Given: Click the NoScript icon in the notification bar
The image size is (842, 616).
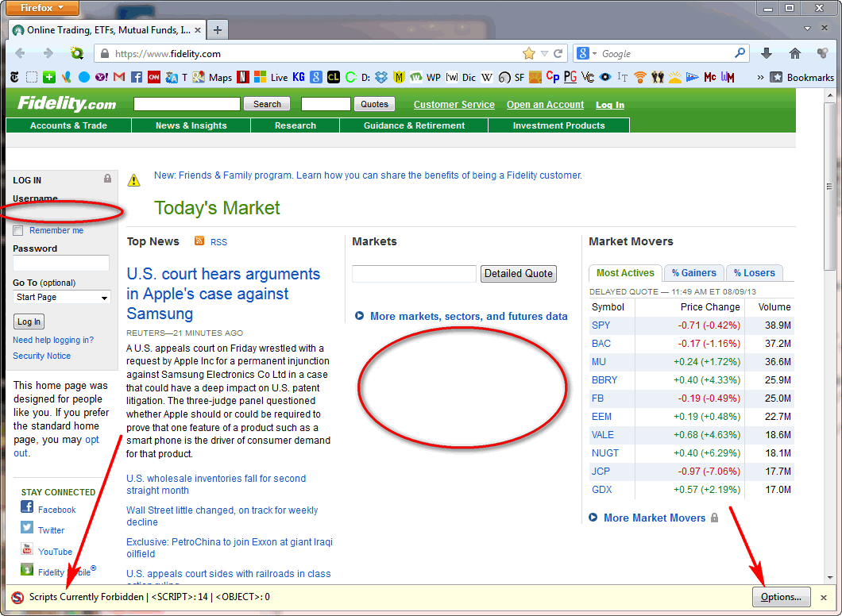Looking at the screenshot, I should tap(17, 597).
